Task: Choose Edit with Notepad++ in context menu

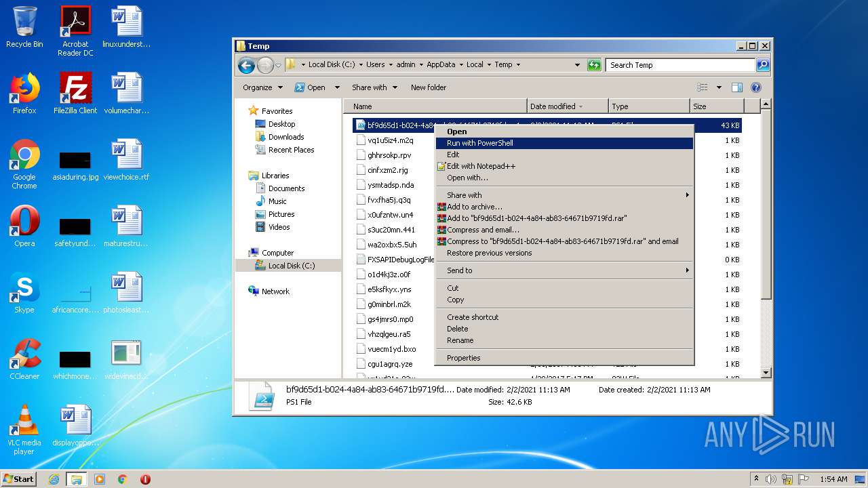Action: [x=481, y=166]
